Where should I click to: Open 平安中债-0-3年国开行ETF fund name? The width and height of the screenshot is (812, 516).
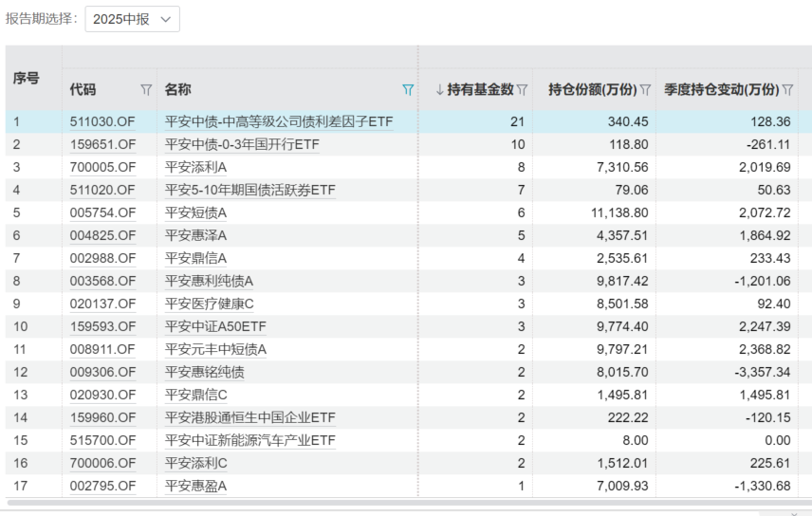[x=242, y=144]
